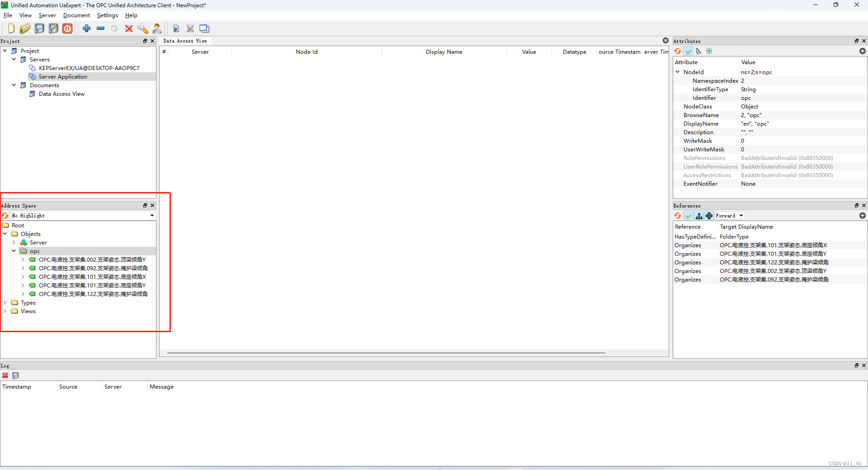Close Data Access View with round X
This screenshot has width=868, height=470.
[665, 41]
